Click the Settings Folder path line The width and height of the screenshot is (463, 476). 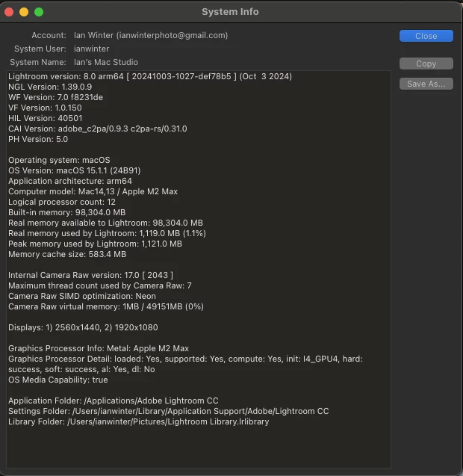pyautogui.click(x=168, y=411)
